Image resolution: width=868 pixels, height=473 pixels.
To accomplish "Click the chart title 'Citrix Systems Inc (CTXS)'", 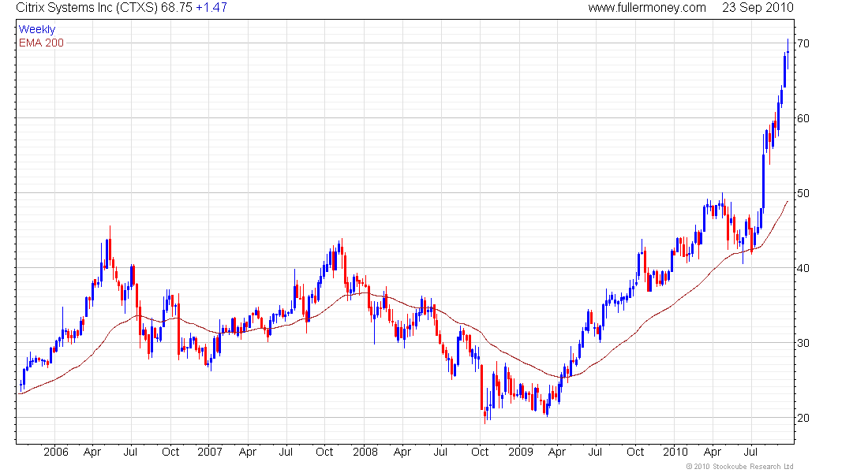I will [87, 8].
